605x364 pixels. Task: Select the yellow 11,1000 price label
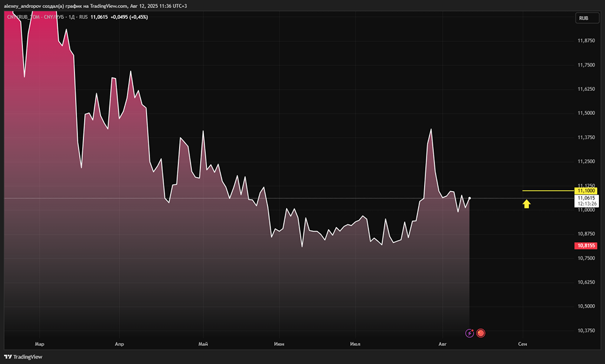pyautogui.click(x=586, y=190)
